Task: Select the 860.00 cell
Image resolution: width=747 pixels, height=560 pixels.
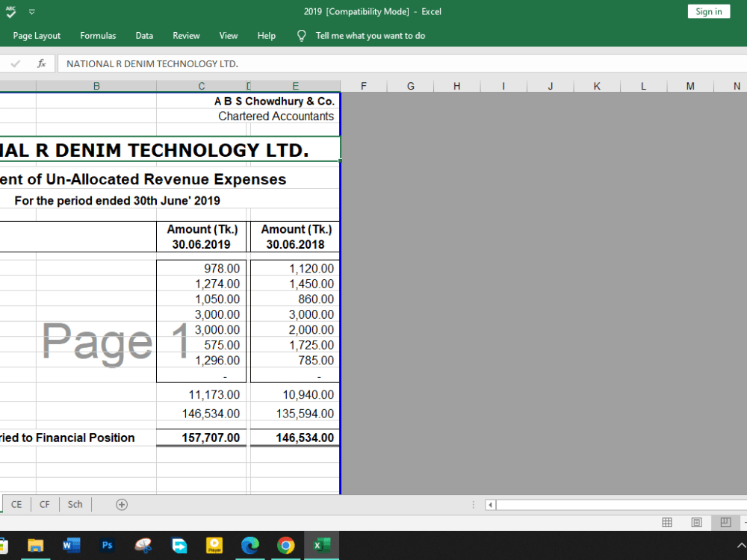Action: 295,299
